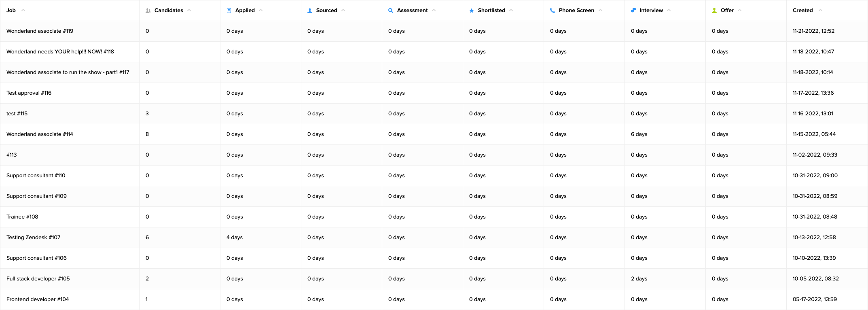
Task: Sort by Assessment using its arrow
Action: [x=434, y=10]
